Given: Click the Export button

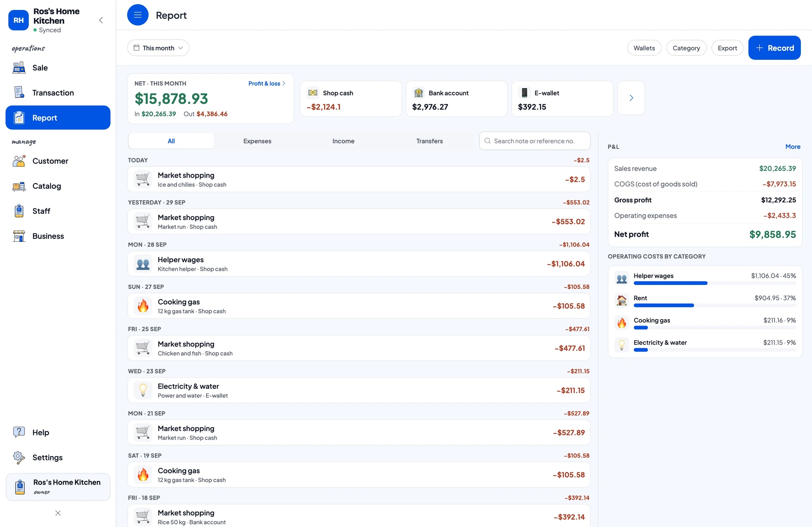Looking at the screenshot, I should coord(727,48).
